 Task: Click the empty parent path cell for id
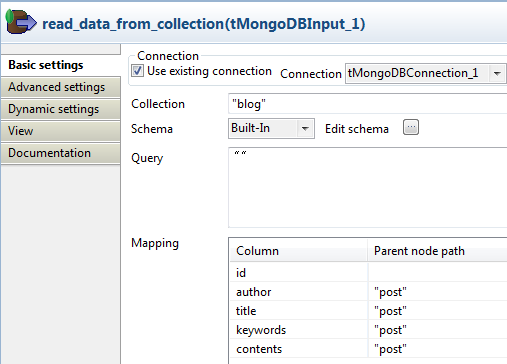pyautogui.click(x=438, y=273)
